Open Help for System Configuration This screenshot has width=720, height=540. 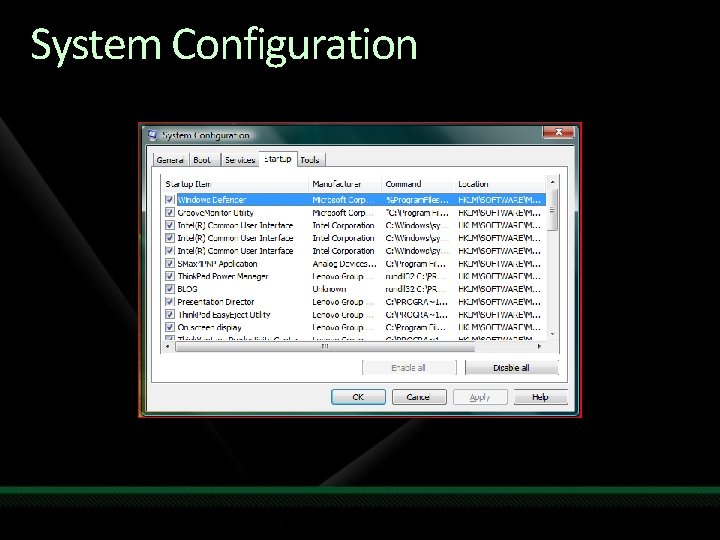tap(540, 397)
